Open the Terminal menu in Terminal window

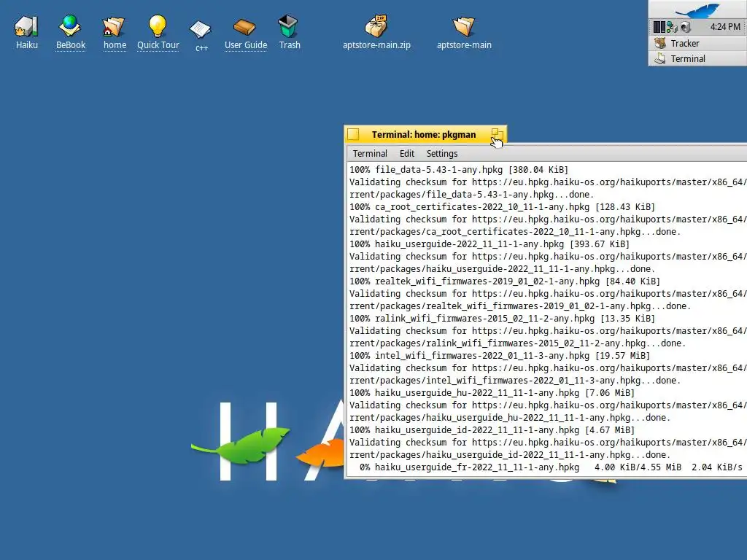(x=370, y=153)
